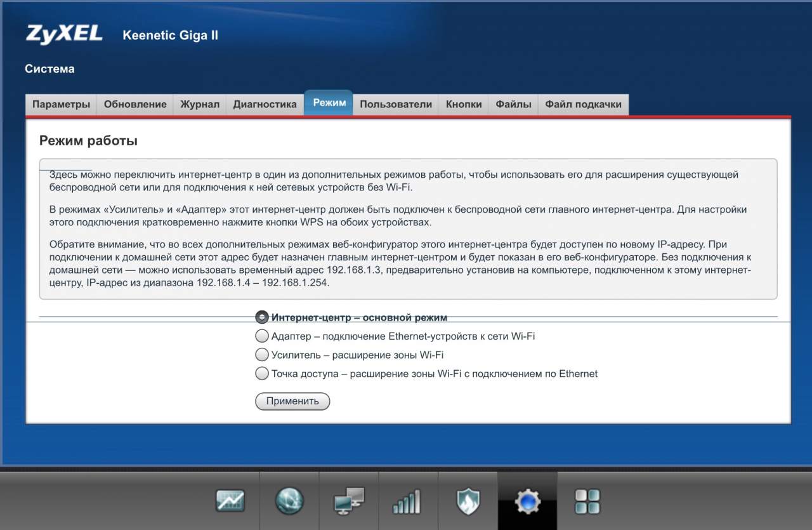This screenshot has height=530, width=812.
Task: Select the Усилитель mode radio button
Action: (x=261, y=354)
